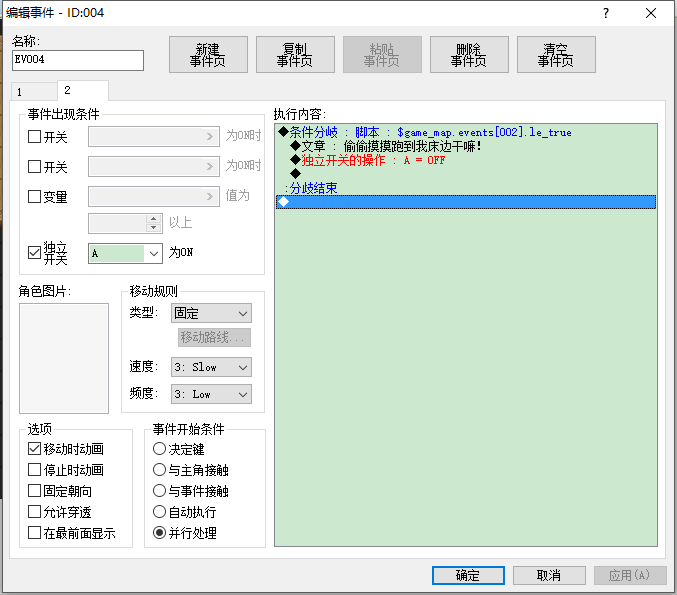Check the 停止时动画 option
The height and width of the screenshot is (595, 677).
pos(34,470)
